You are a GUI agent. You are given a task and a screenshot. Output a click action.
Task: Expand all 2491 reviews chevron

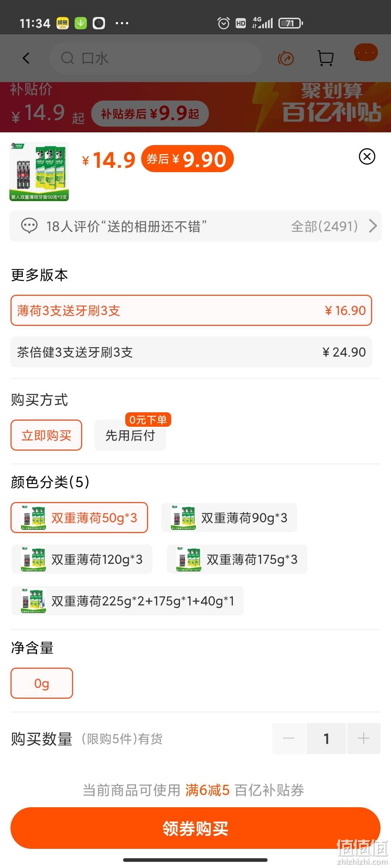pyautogui.click(x=373, y=226)
